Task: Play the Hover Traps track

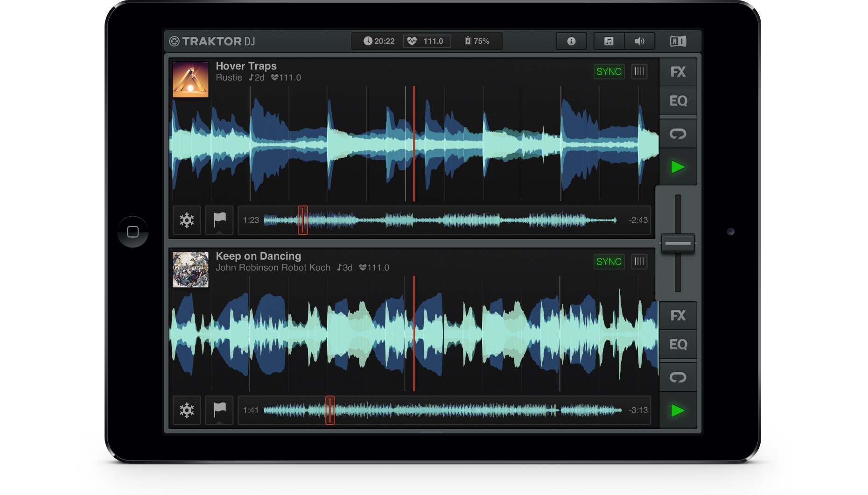Action: [x=678, y=167]
